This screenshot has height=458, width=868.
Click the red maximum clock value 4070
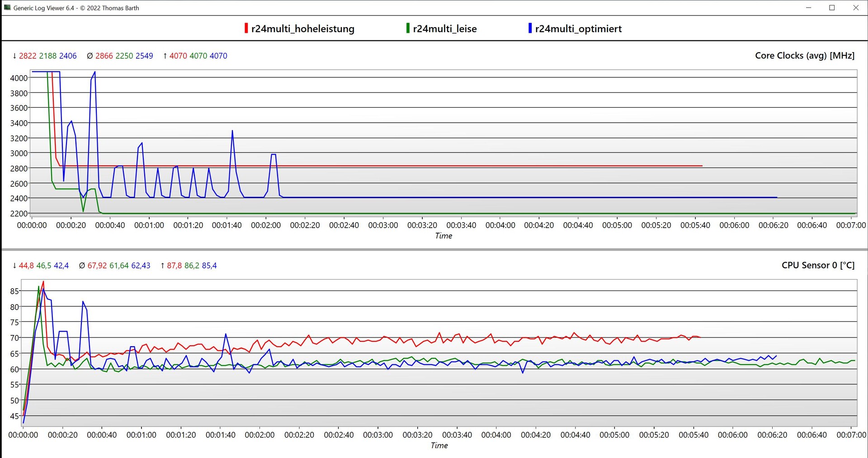tap(178, 56)
